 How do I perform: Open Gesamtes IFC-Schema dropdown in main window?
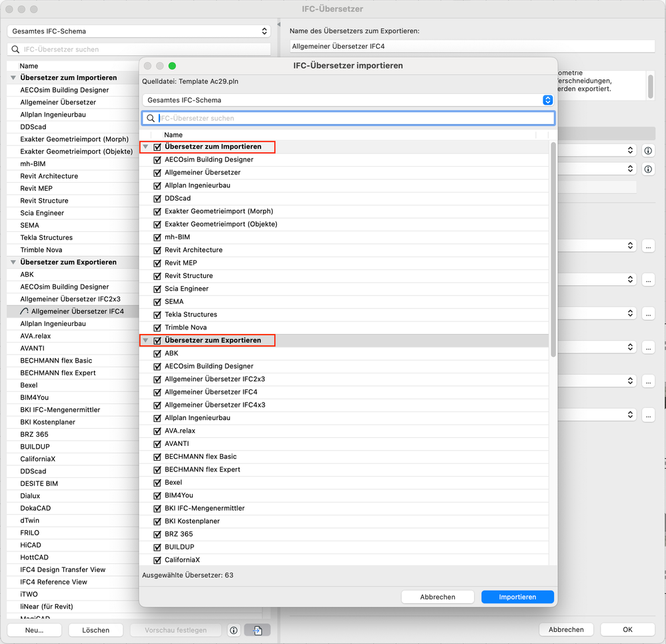[139, 31]
